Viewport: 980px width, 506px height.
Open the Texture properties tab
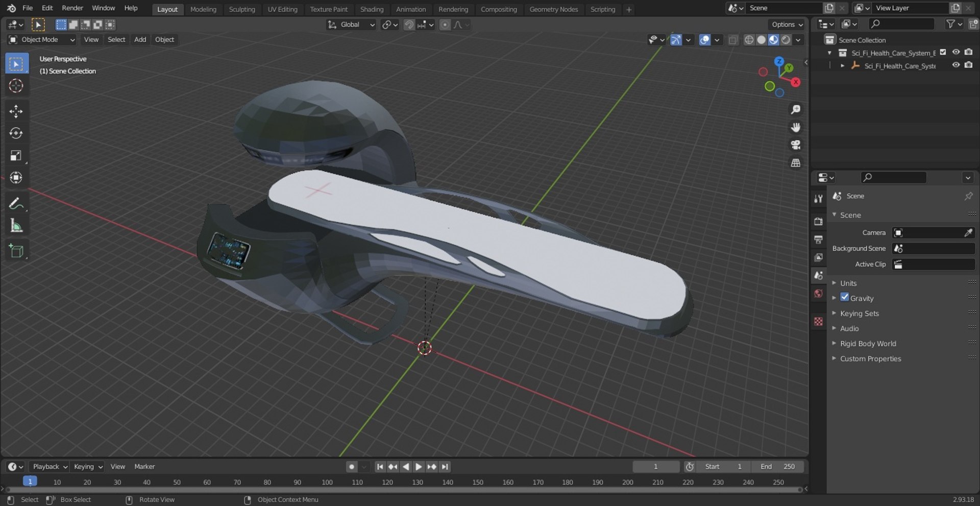[818, 321]
